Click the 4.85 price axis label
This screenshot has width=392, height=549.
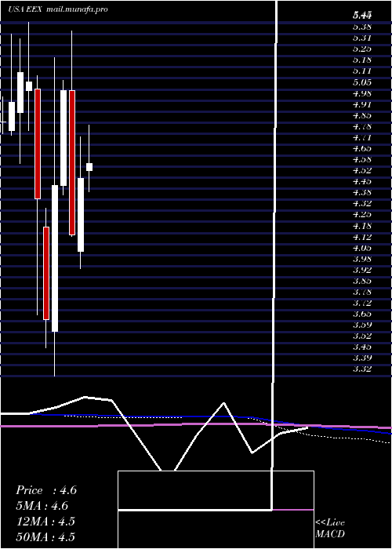(362, 115)
